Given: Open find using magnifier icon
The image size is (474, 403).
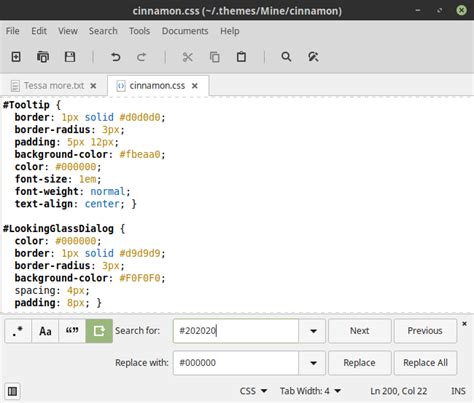Looking at the screenshot, I should pyautogui.click(x=286, y=57).
